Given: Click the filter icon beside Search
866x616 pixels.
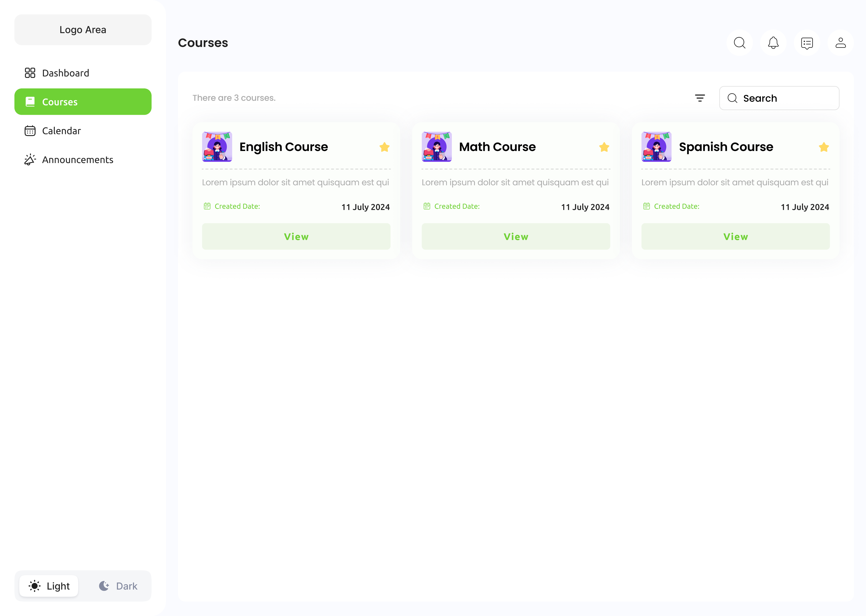Looking at the screenshot, I should (700, 98).
